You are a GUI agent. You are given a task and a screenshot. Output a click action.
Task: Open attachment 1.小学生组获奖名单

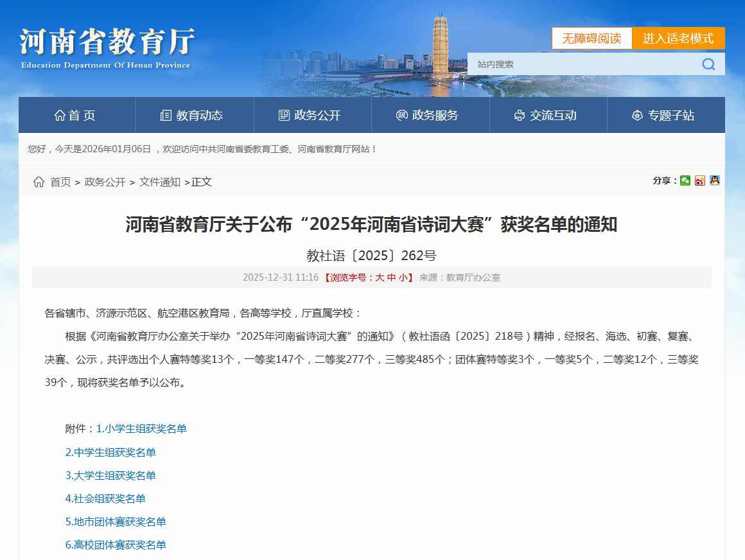(141, 429)
